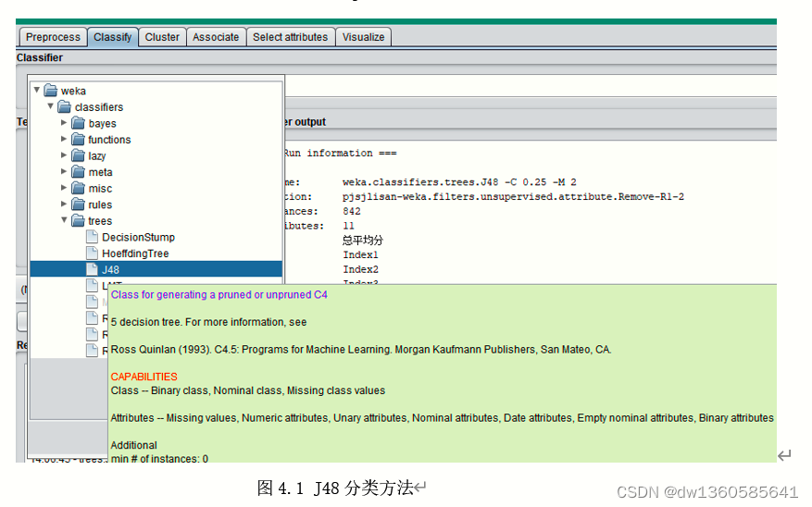Click the bayes folder icon
Viewport: 812px width, 507px height.
tap(78, 123)
